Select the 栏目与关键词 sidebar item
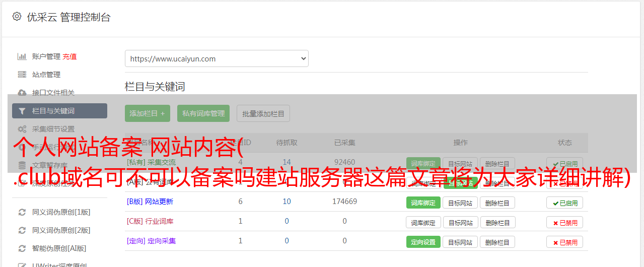This screenshot has width=644, height=267. [x=59, y=111]
